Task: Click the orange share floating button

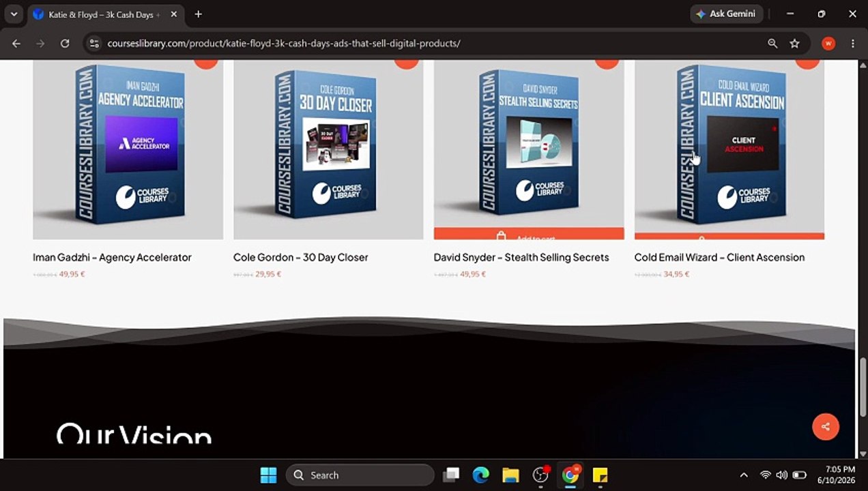Action: (826, 427)
